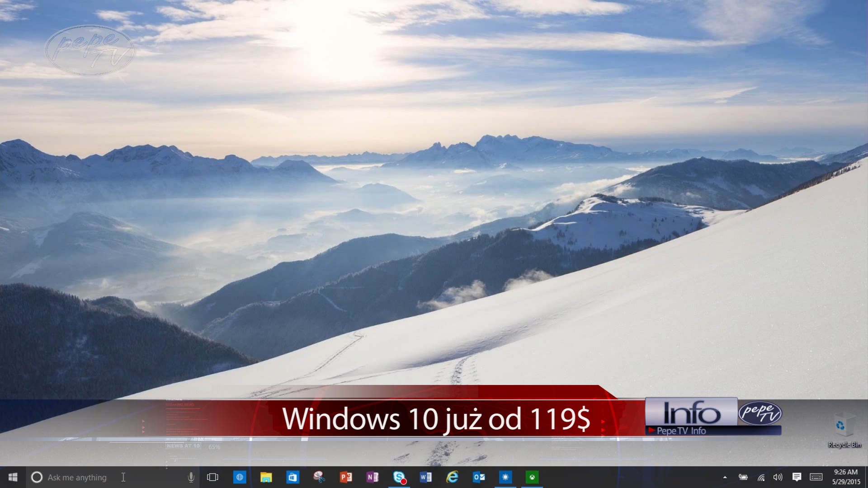This screenshot has height=488, width=868.
Task: Open the Action Center notifications
Action: (x=797, y=477)
